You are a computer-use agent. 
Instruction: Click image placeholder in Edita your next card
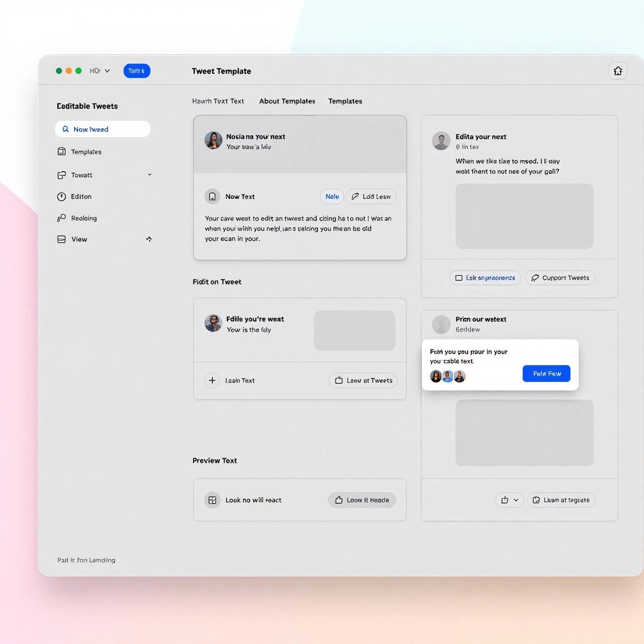click(524, 216)
